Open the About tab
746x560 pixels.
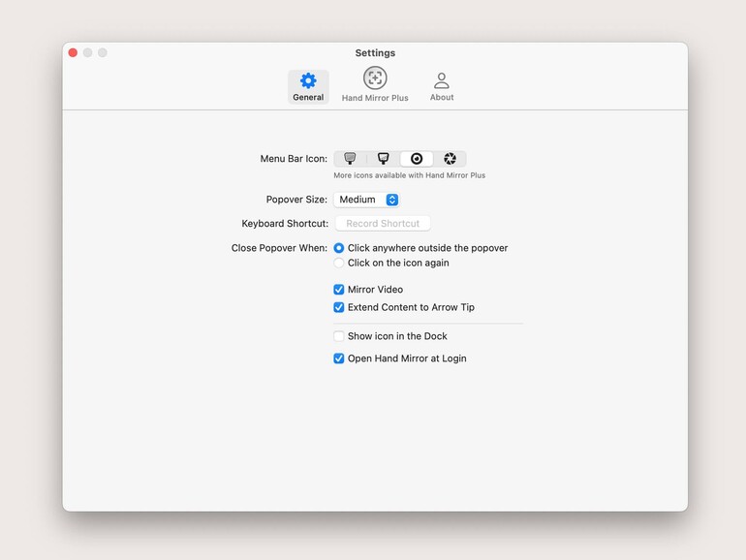pyautogui.click(x=442, y=87)
